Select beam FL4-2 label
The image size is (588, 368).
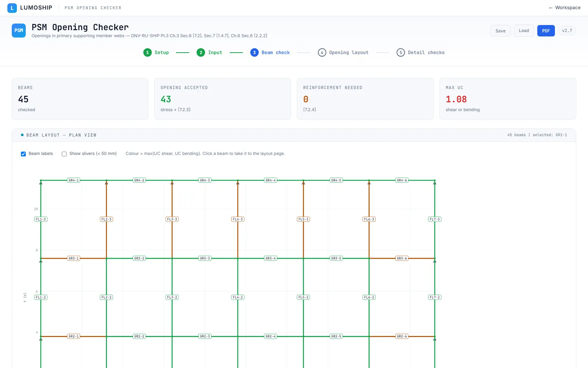[x=238, y=297]
